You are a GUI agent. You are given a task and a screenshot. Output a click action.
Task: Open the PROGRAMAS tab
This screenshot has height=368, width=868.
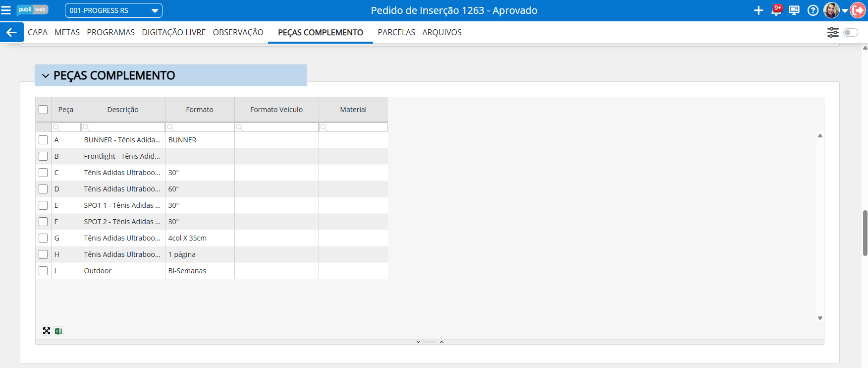[110, 32]
